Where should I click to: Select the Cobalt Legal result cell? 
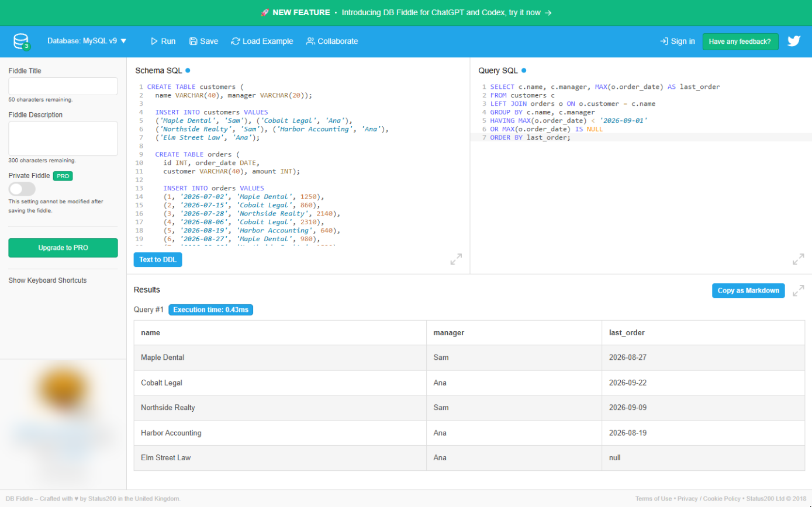(x=280, y=383)
